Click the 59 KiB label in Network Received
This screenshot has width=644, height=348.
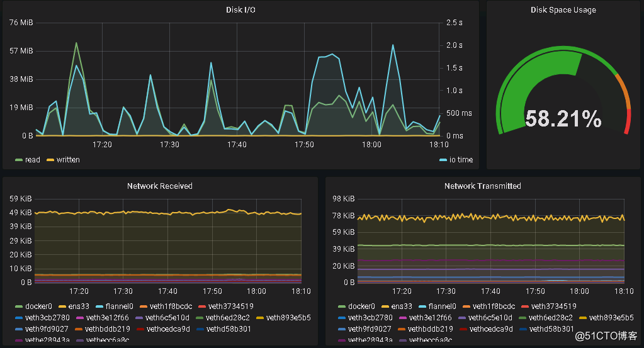point(21,199)
